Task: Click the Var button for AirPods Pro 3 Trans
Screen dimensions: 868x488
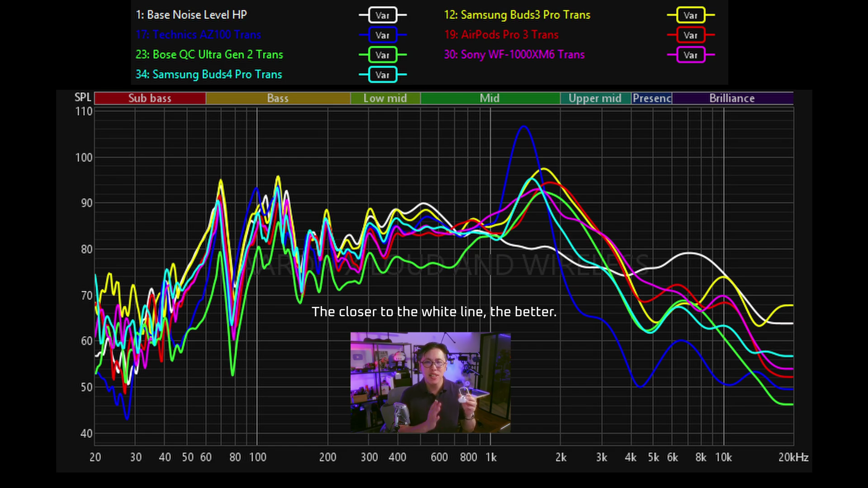Action: tap(690, 35)
